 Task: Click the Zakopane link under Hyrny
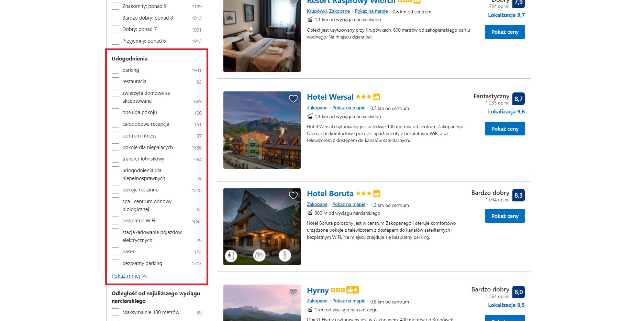coord(317,301)
